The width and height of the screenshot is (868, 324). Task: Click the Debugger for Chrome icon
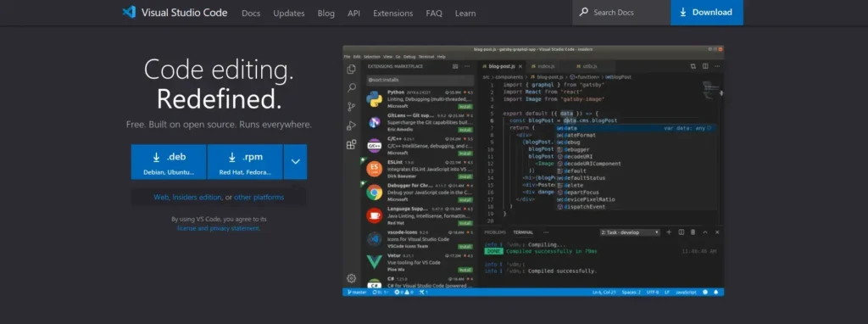coord(374,193)
